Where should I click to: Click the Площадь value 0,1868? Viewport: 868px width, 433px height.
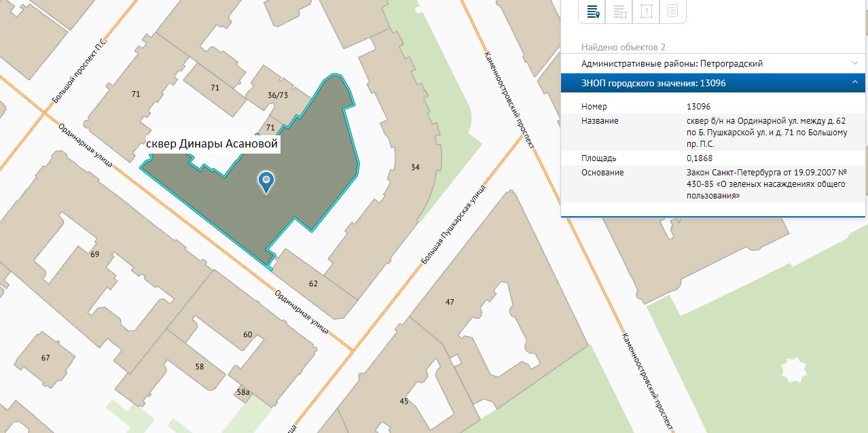pos(699,158)
